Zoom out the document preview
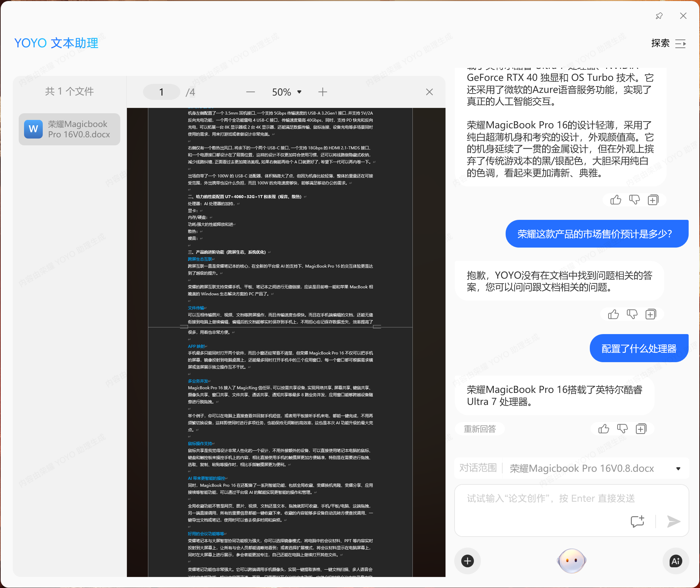The width and height of the screenshot is (700, 588). pos(250,92)
